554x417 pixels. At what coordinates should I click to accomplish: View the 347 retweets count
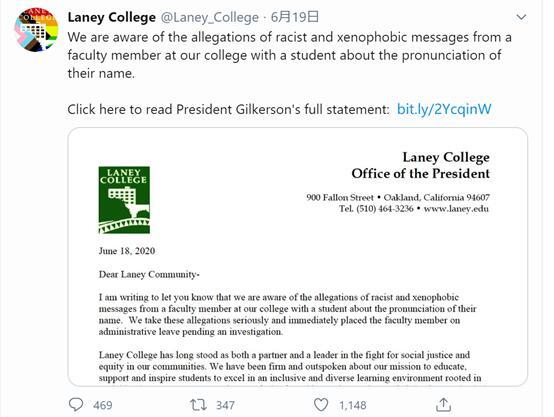[225, 405]
